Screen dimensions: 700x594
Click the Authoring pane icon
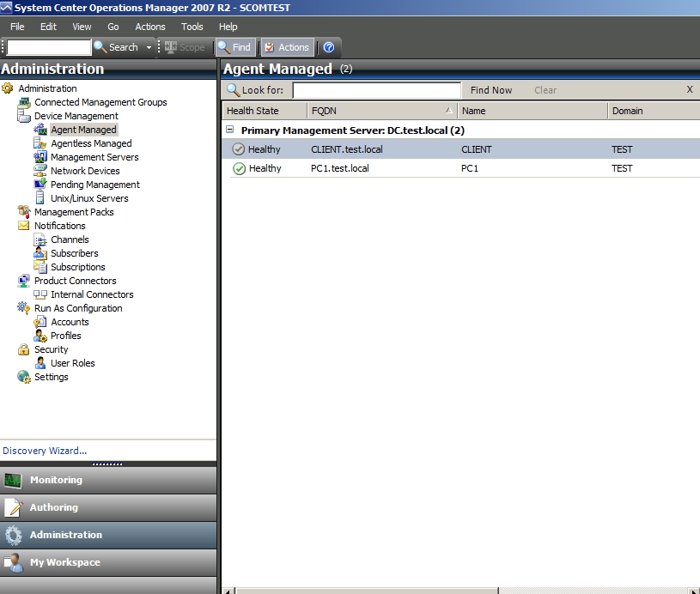pyautogui.click(x=14, y=507)
